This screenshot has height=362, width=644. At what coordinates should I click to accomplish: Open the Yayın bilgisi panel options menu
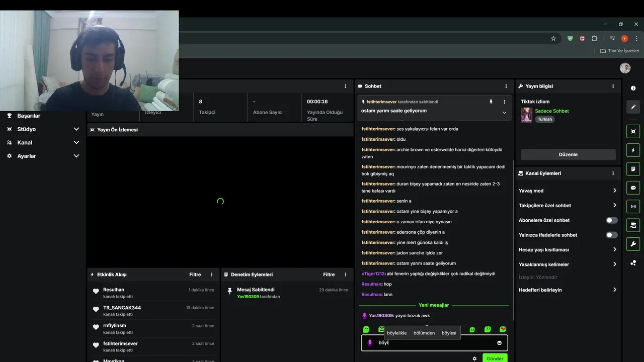point(613,86)
